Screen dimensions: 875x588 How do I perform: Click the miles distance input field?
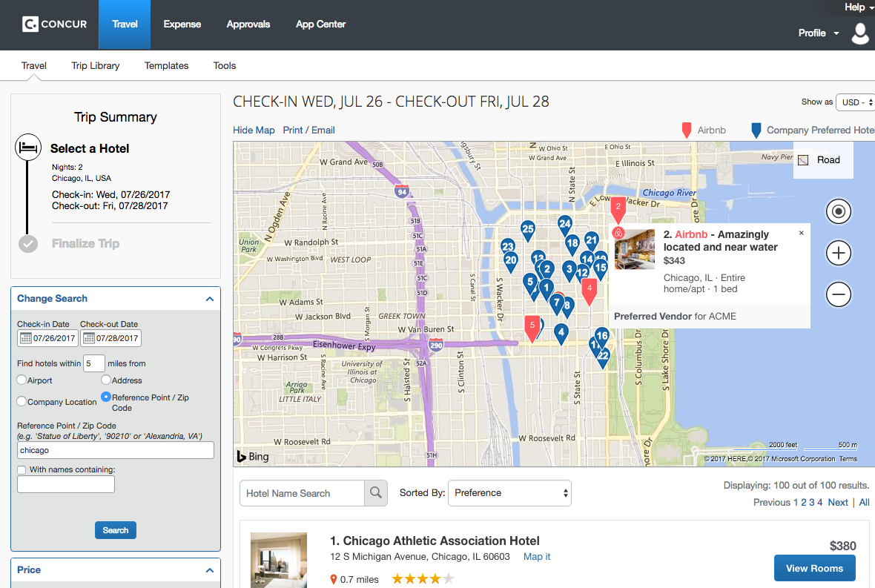pos(93,363)
